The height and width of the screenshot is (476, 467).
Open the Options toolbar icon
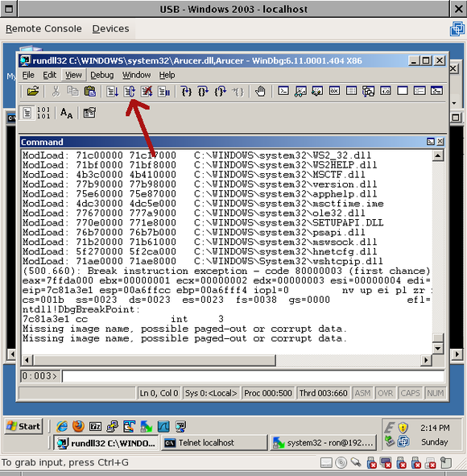pyautogui.click(x=89, y=113)
